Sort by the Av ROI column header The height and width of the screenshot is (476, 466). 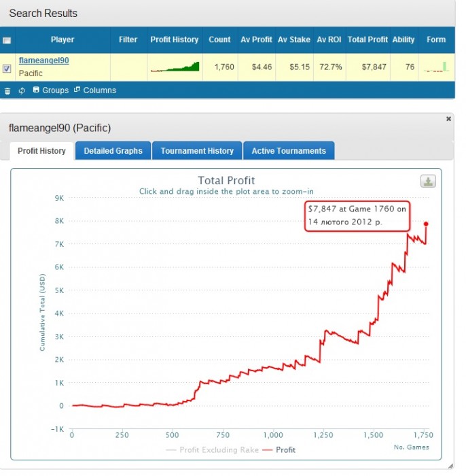point(329,39)
